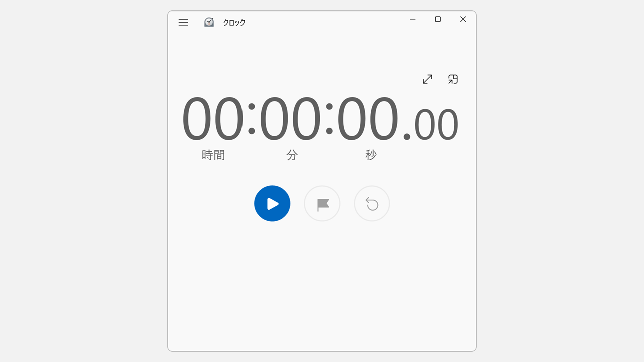The image size is (644, 362).
Task: Expand stopwatch to full view with diagonal arrows
Action: 427,79
